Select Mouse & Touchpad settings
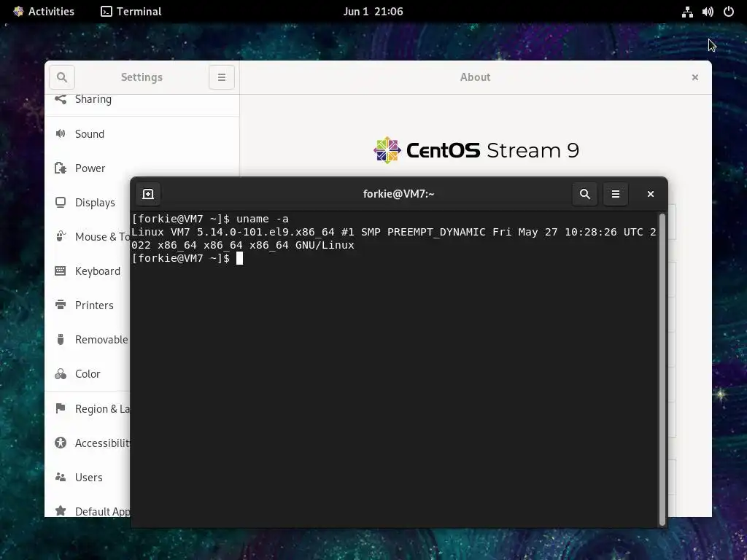 pos(88,237)
